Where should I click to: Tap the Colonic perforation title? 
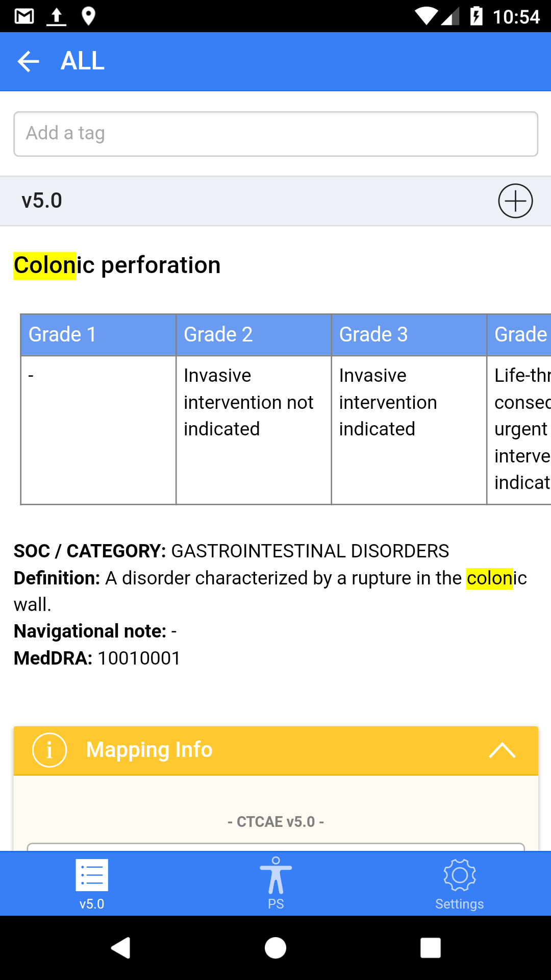click(117, 265)
